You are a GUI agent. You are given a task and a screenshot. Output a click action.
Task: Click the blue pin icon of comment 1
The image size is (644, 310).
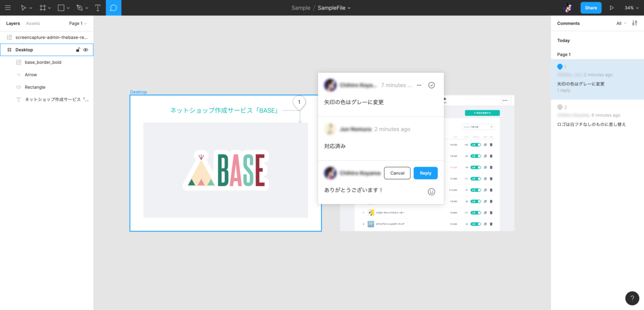pos(560,67)
